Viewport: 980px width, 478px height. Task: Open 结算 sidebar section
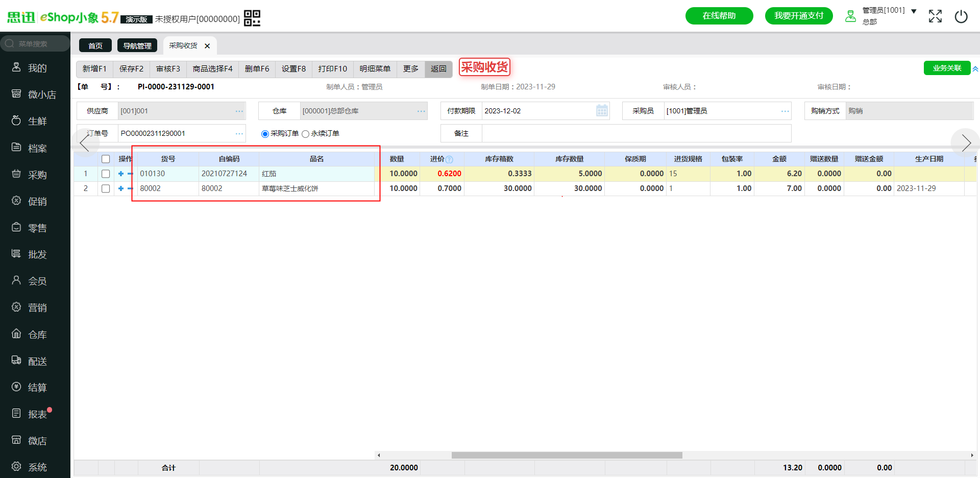(35, 388)
